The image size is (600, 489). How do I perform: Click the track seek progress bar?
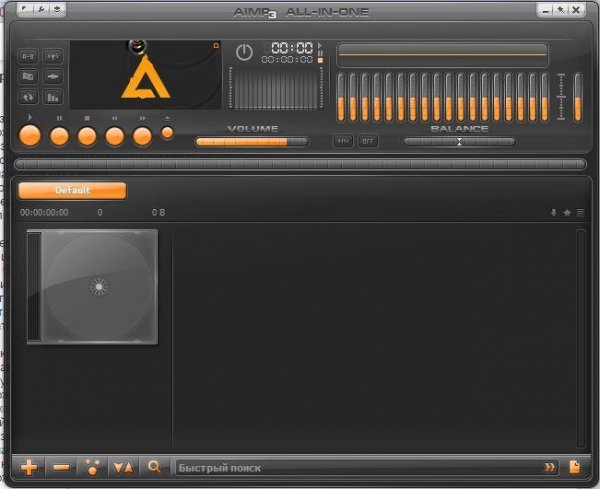[300, 165]
